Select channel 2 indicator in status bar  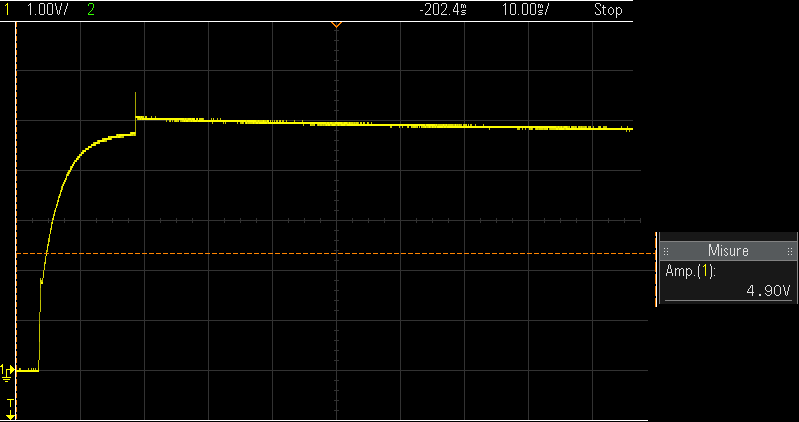tap(91, 10)
